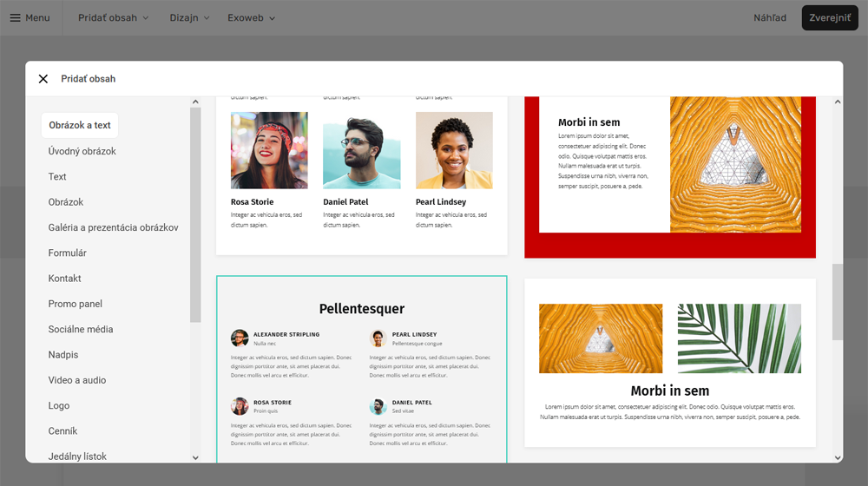Select the Nadpis category
Image resolution: width=868 pixels, height=486 pixels.
click(63, 355)
